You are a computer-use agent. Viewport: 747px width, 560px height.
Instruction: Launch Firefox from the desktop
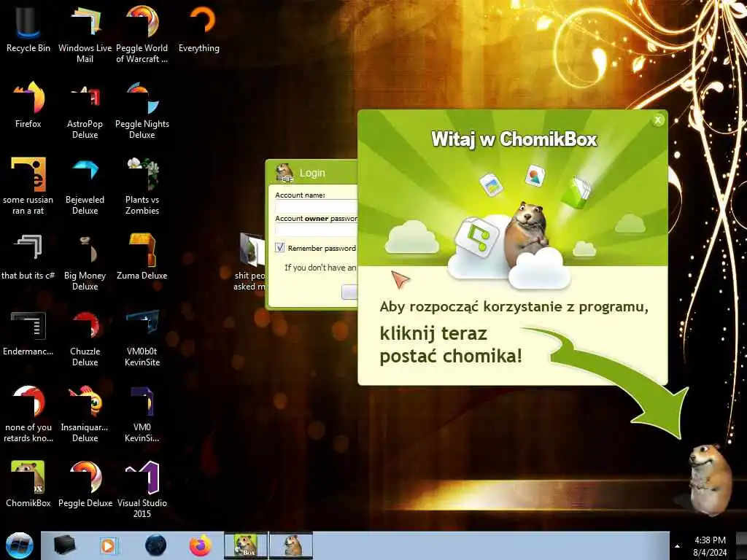pyautogui.click(x=28, y=105)
